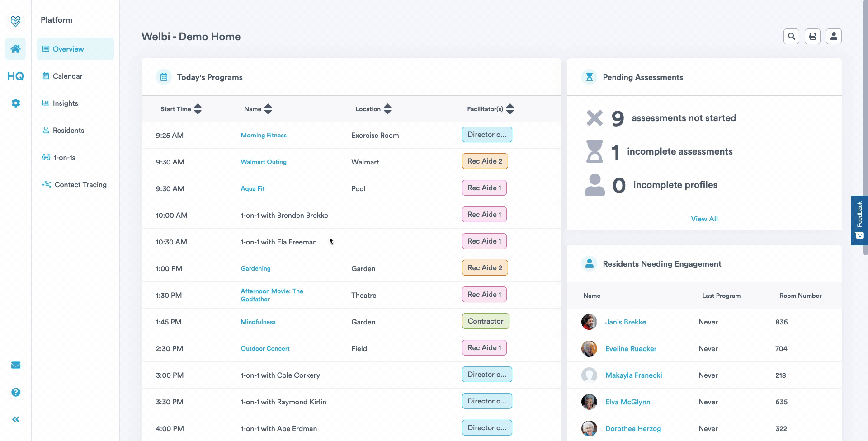
Task: Click Dorothea Herzog's avatar photo
Action: point(589,428)
